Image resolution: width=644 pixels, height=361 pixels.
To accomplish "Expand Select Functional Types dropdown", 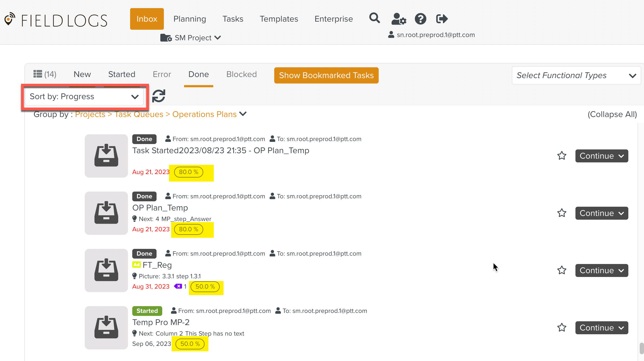I will pyautogui.click(x=576, y=75).
